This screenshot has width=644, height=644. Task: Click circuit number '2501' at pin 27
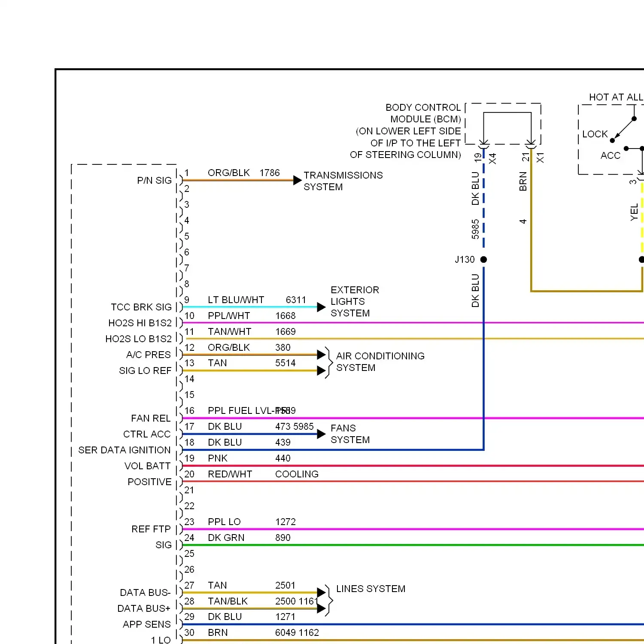(x=285, y=585)
